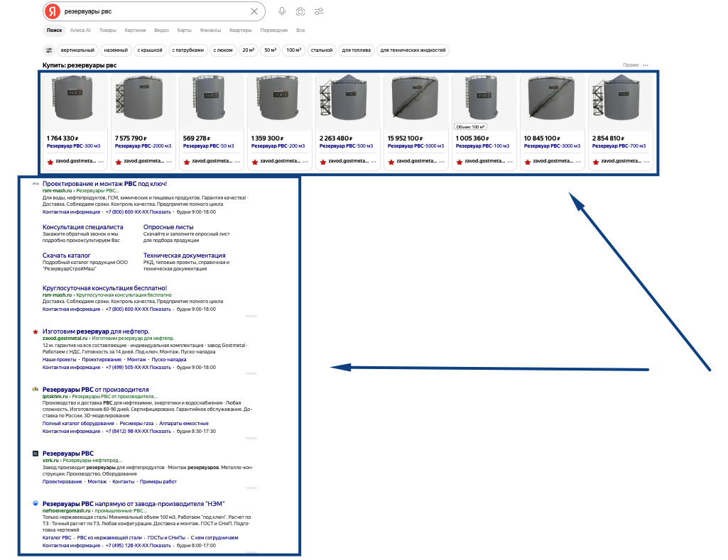Open «Скачать каталог» sitelink
Screen dimensions: 728x560
66,256
